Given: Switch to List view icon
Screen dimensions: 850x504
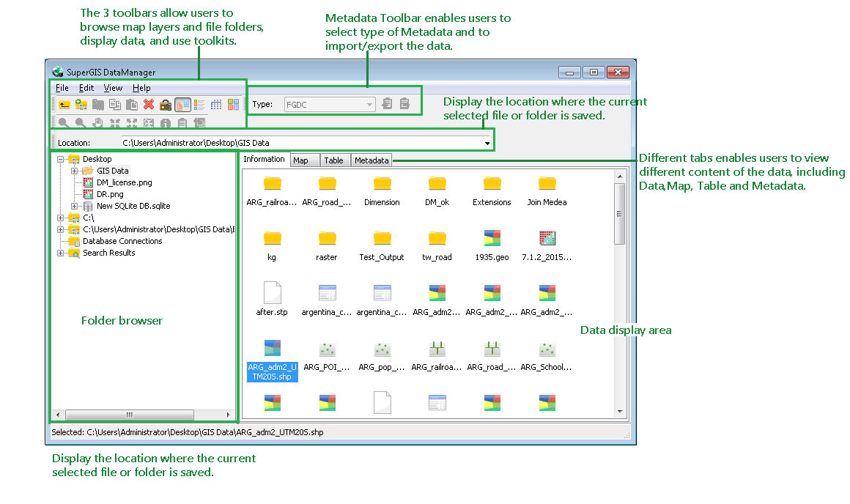Looking at the screenshot, I should coord(199,105).
